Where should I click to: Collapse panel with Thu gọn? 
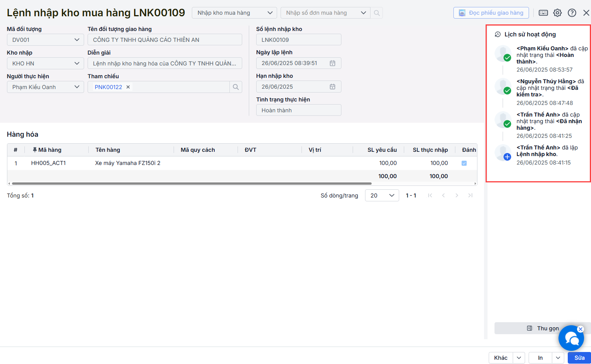click(x=543, y=328)
